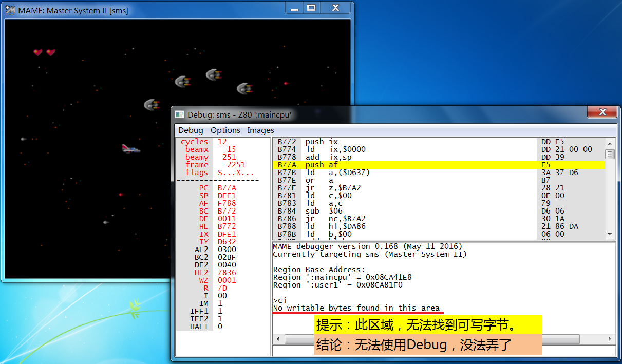Maximize the MAME Master System II window
Screen dimensions: 622x364
tap(311, 8)
